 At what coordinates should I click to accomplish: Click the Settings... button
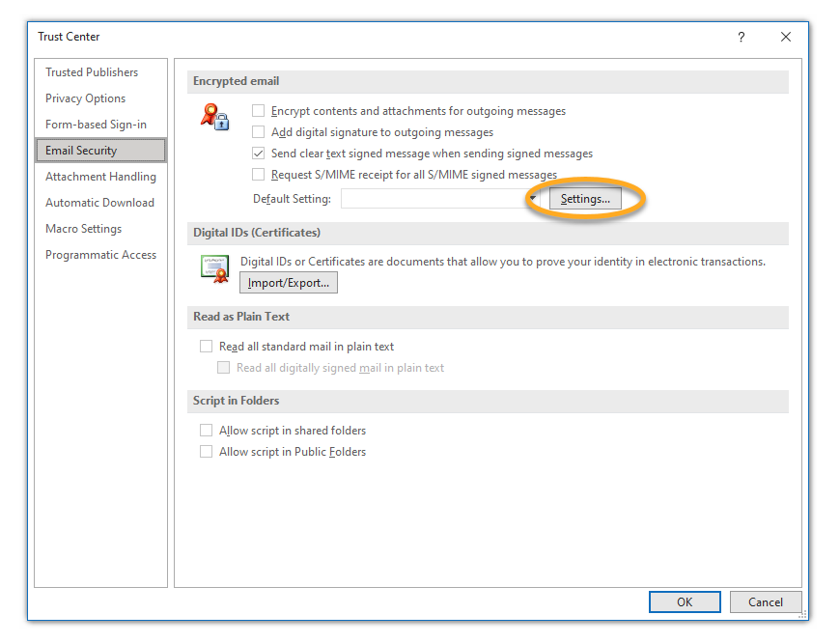585,199
